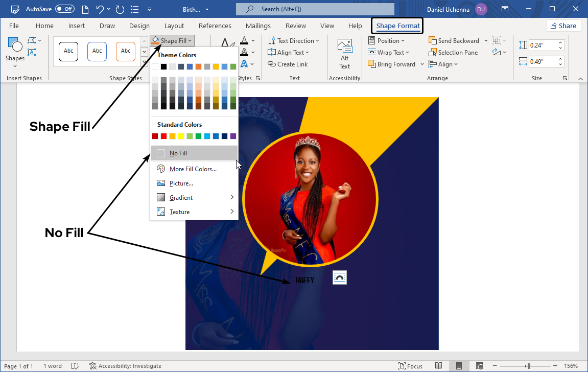
Task: Click the Create Link icon
Action: 272,64
